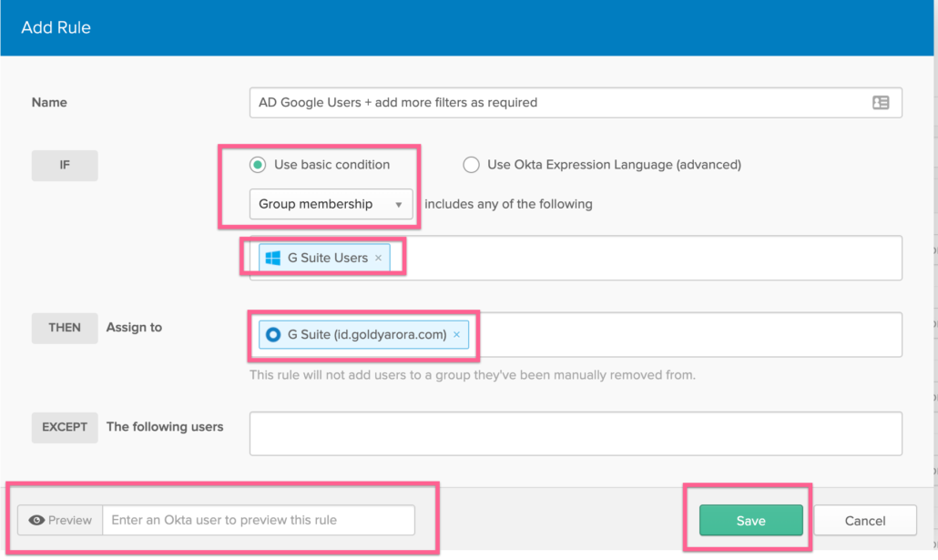The height and width of the screenshot is (560, 938).
Task: Click the group membership values field beside G Suite Users
Action: pyautogui.click(x=652, y=258)
